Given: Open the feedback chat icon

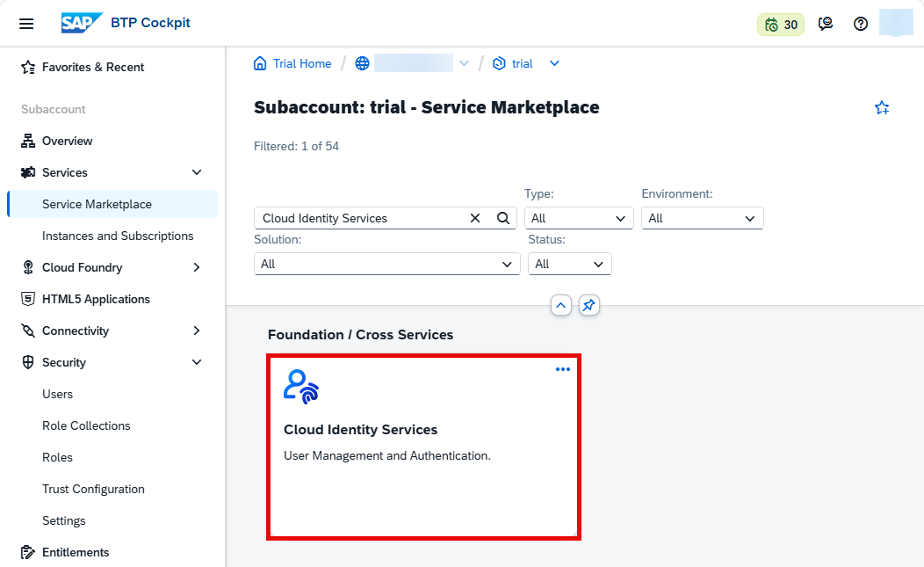Looking at the screenshot, I should point(825,24).
